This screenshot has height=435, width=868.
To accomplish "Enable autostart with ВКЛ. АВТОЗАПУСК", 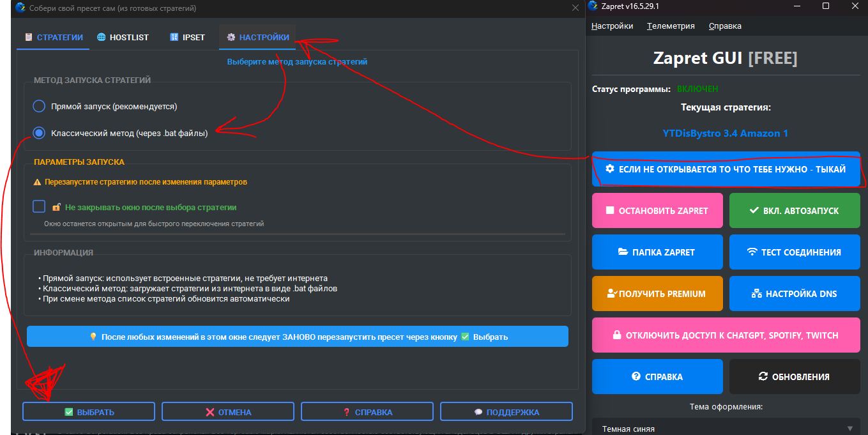I will pos(795,210).
